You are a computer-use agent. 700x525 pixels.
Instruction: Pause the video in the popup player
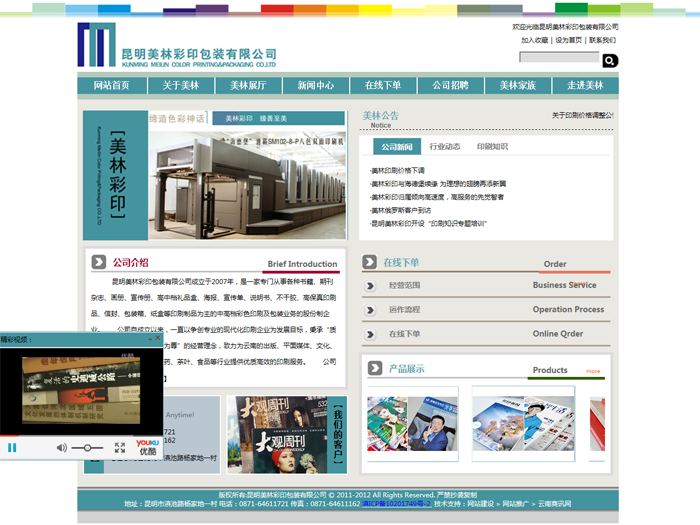click(13, 447)
